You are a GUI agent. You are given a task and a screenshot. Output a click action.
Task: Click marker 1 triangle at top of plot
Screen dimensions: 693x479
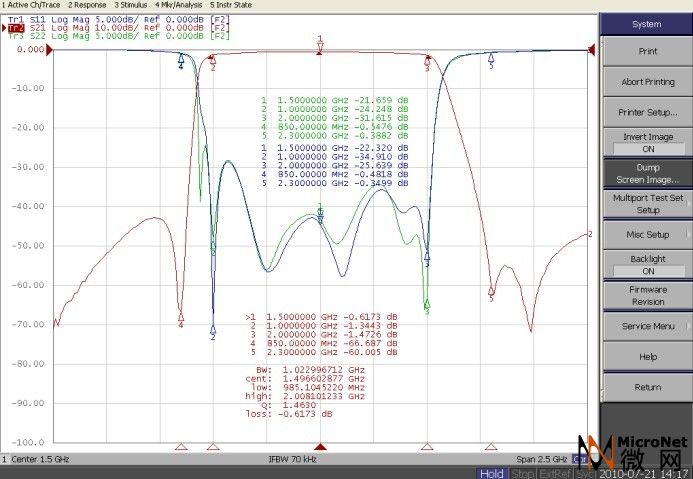pos(320,46)
